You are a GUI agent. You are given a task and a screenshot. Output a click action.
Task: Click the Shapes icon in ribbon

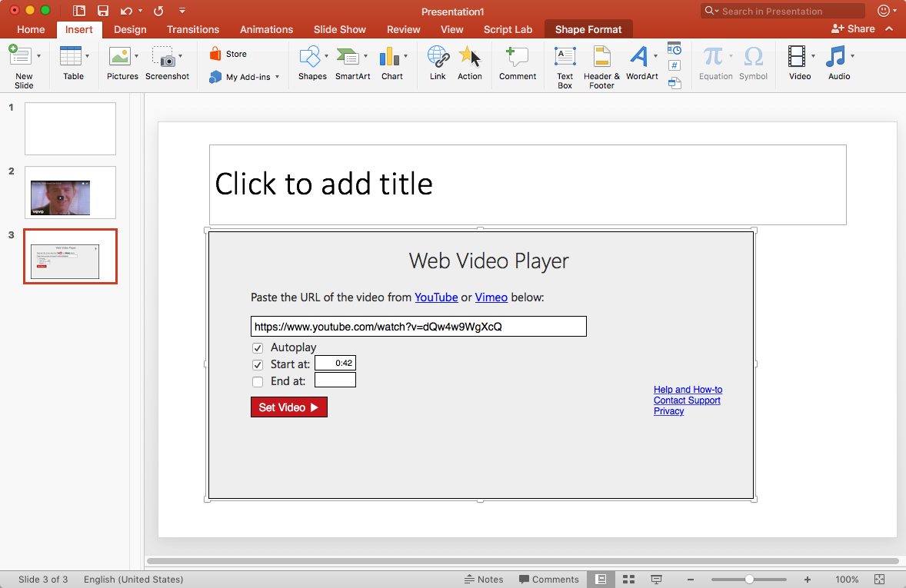310,57
